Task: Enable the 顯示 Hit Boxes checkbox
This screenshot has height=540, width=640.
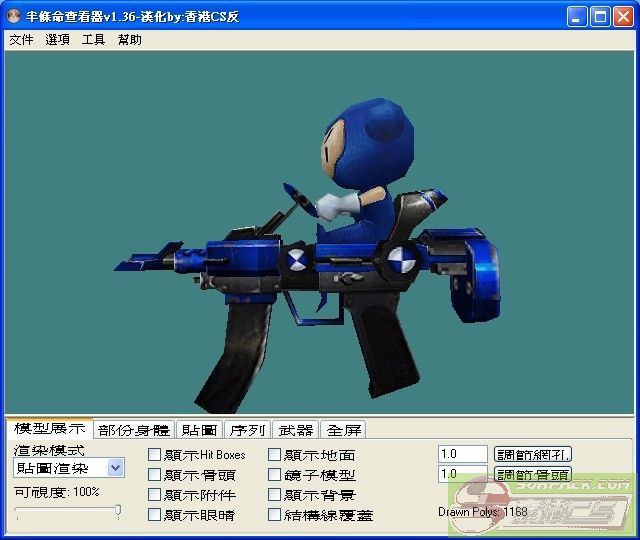Action: point(154,455)
